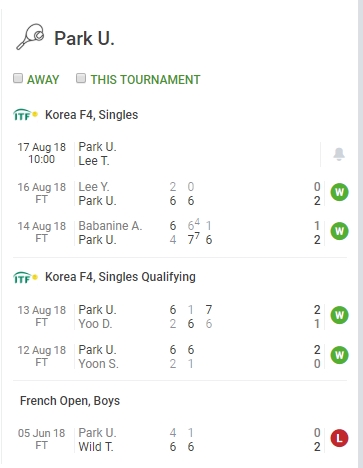
Task: Click the green W badge for Yoon S. match
Action: tap(339, 355)
